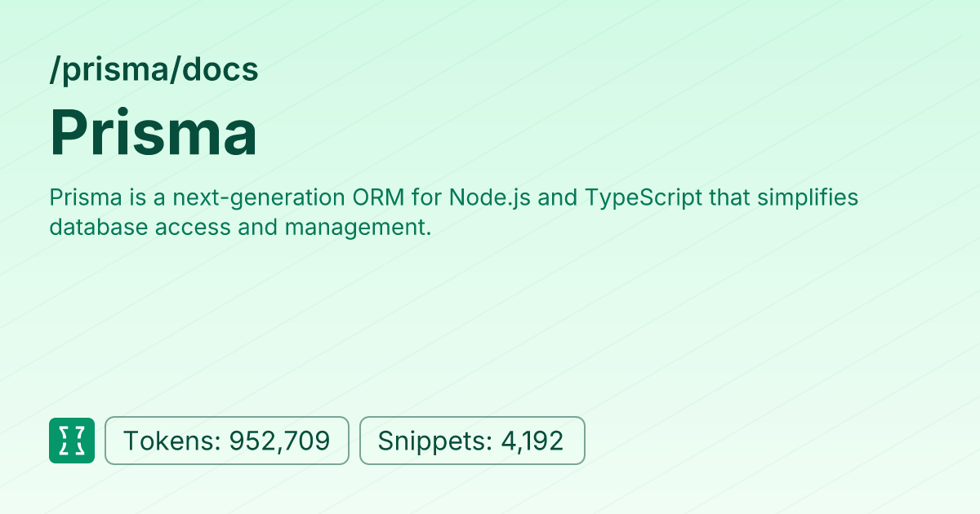
Task: Open the /prisma/docs path link
Action: coord(154,70)
